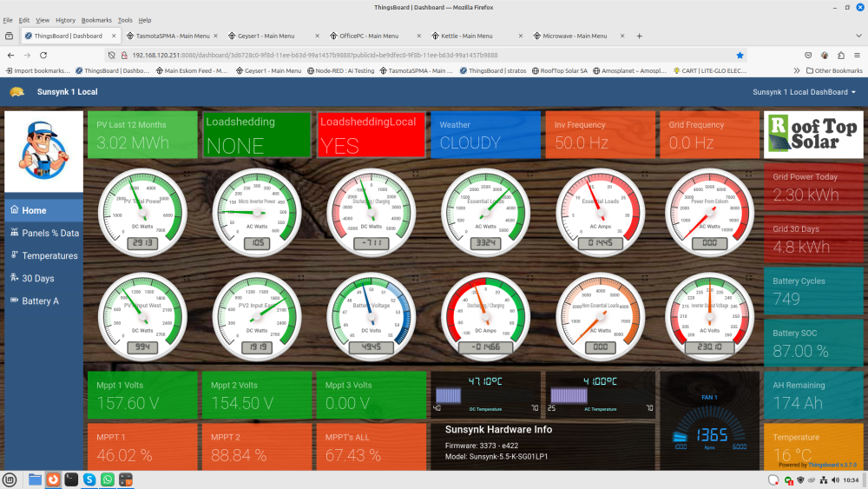Go back to the previous page
This screenshot has width=868, height=489.
[10, 56]
